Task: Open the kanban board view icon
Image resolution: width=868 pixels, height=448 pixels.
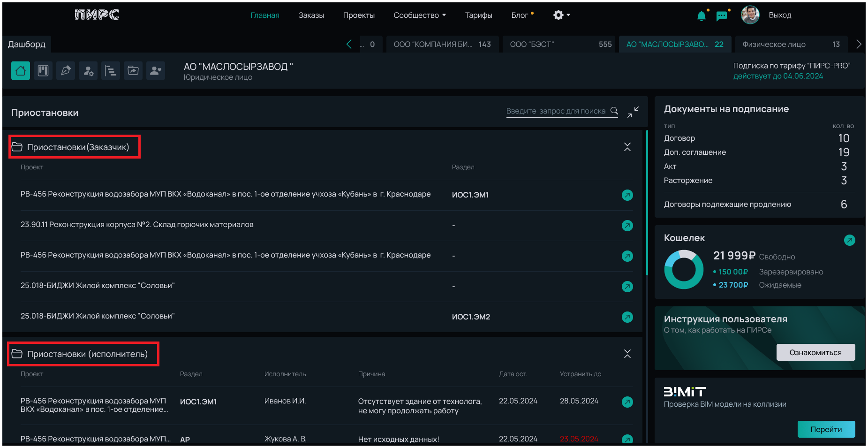Action: (43, 71)
